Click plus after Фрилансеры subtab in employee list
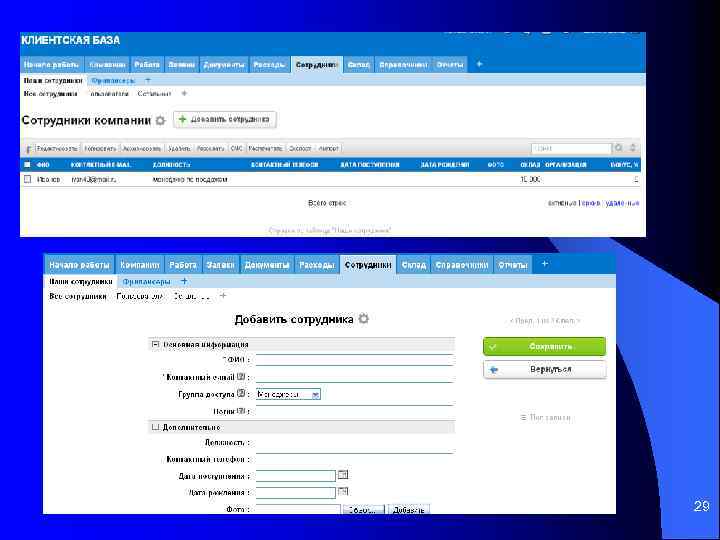Viewport: 720px width, 540px height. point(147,80)
